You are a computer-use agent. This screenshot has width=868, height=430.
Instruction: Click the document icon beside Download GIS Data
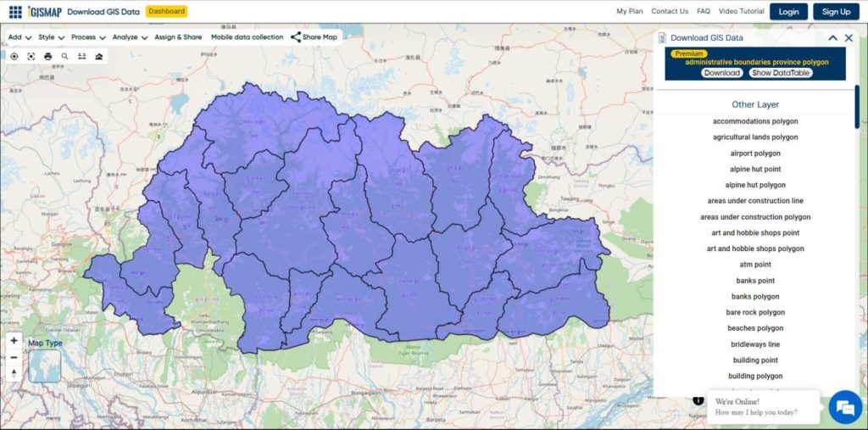(662, 37)
